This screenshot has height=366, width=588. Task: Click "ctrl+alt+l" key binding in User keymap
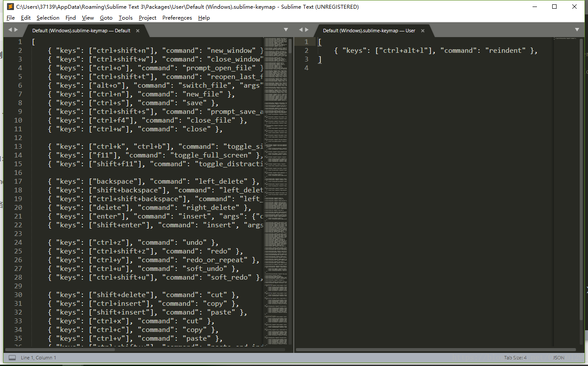coord(406,51)
